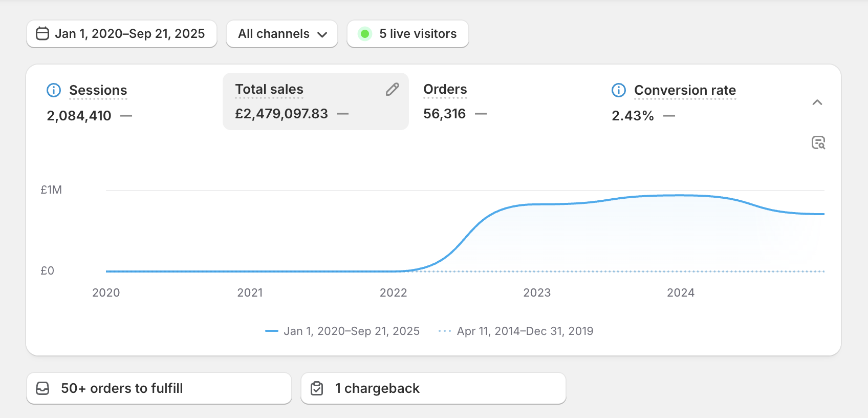This screenshot has width=868, height=418.
Task: Click the green live visitors indicator dot
Action: (365, 34)
